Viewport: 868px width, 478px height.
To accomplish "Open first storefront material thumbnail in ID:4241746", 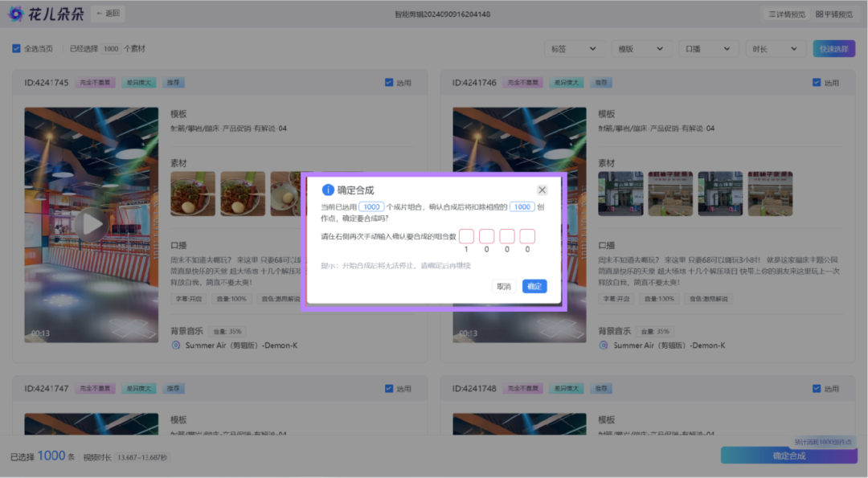I will pos(620,194).
